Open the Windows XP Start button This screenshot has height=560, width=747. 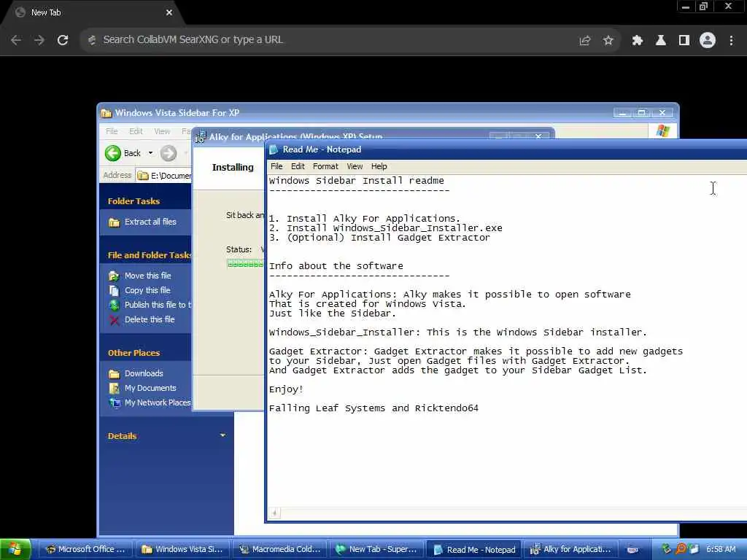(x=15, y=549)
